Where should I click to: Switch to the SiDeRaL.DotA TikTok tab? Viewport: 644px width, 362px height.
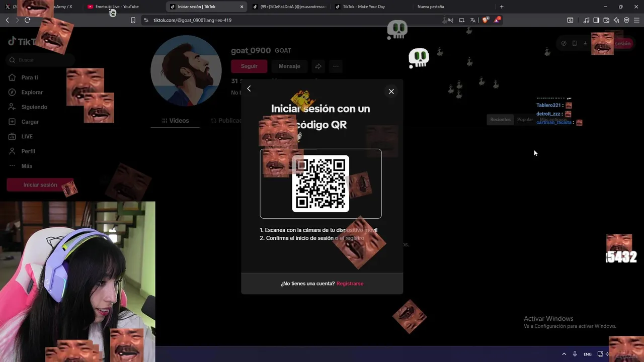point(289,7)
